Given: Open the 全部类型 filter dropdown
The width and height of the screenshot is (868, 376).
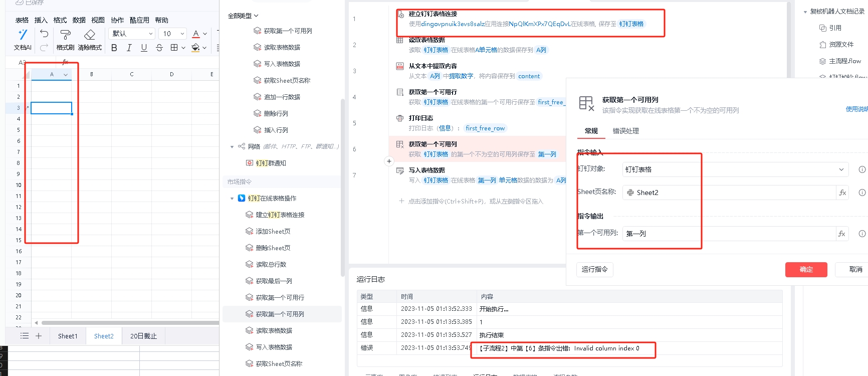Looking at the screenshot, I should point(243,16).
